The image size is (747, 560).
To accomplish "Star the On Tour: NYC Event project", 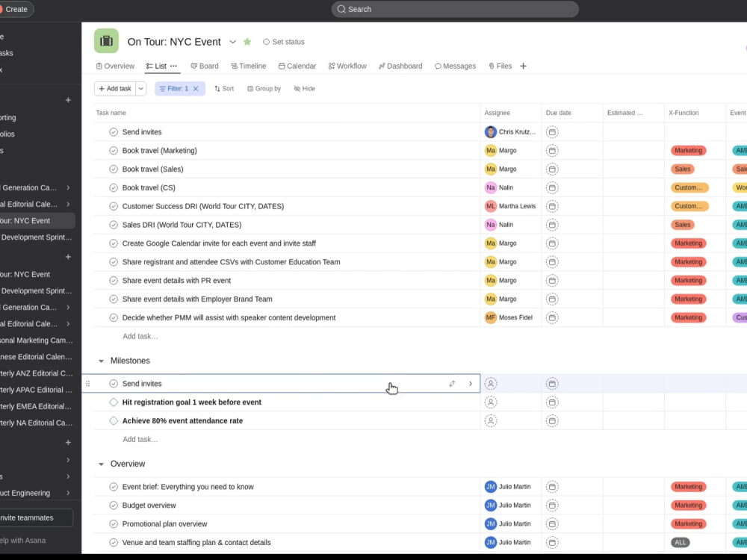I will (247, 42).
